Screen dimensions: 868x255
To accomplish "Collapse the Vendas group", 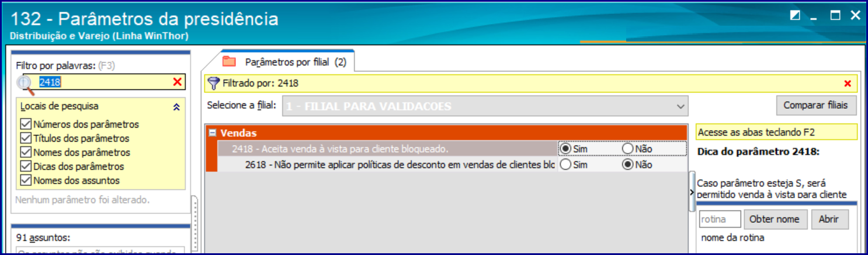I will coord(213,133).
